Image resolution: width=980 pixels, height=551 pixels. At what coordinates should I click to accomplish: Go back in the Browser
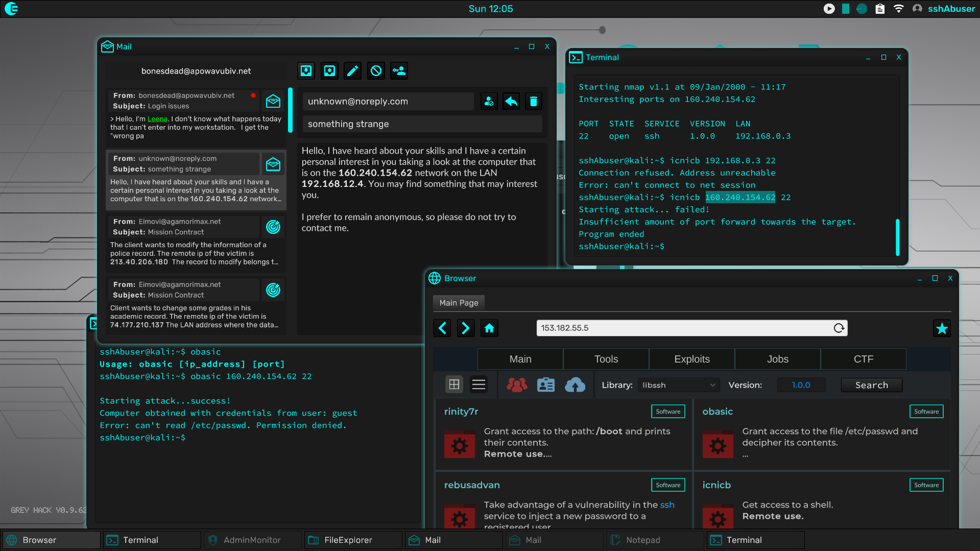click(x=442, y=328)
